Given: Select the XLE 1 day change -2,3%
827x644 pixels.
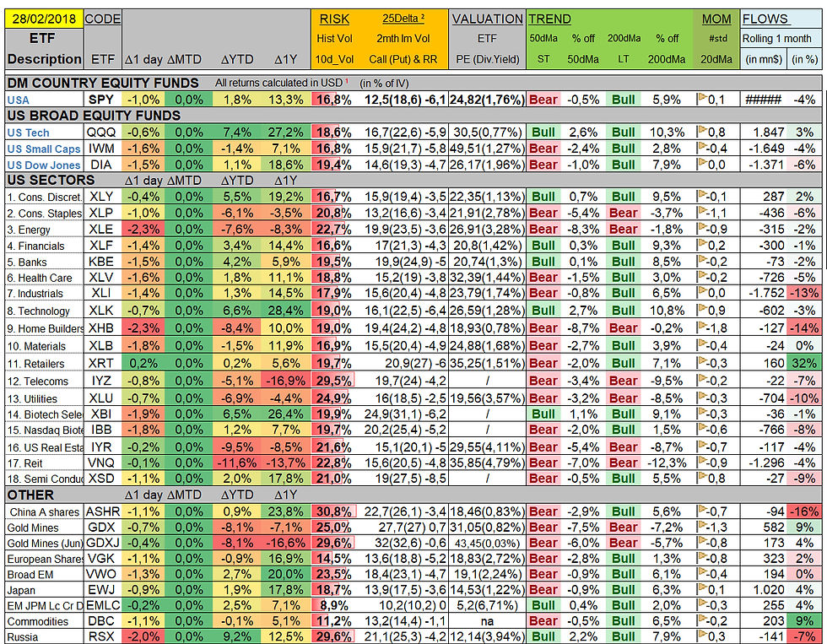Looking at the screenshot, I should point(143,229).
